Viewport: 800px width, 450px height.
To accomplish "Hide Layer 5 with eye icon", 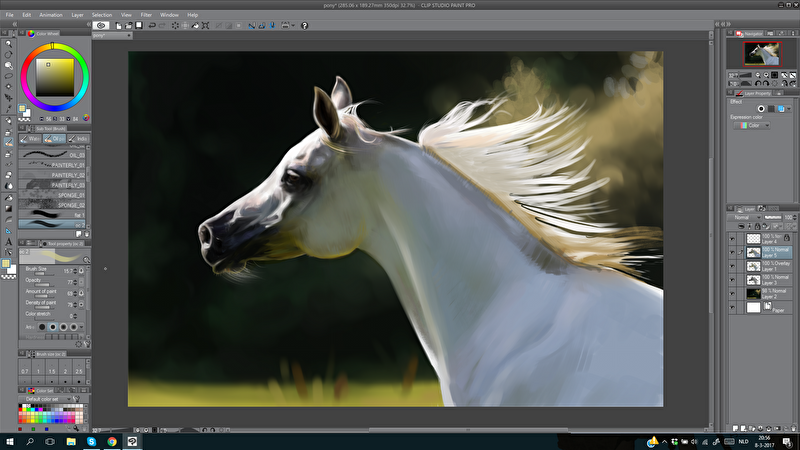I will tap(732, 253).
